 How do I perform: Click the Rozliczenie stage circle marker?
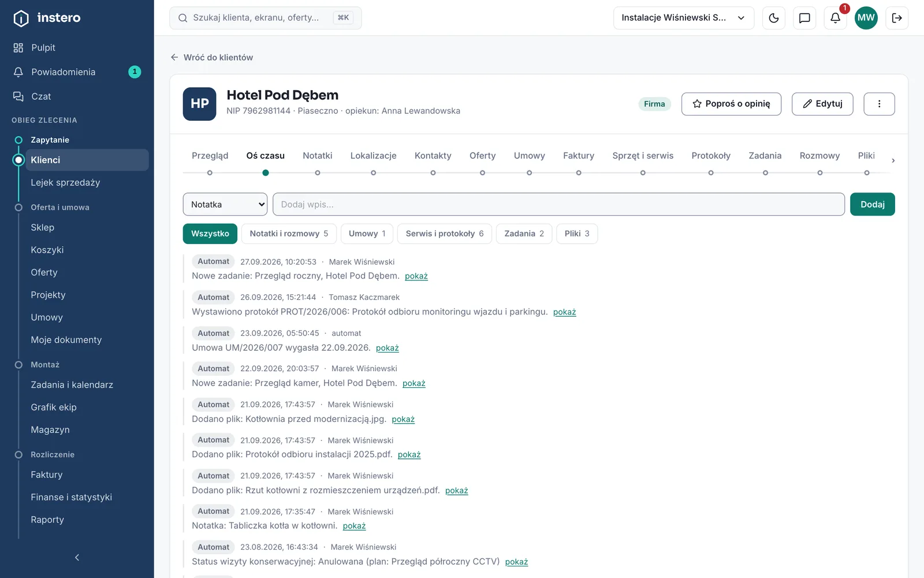[18, 455]
